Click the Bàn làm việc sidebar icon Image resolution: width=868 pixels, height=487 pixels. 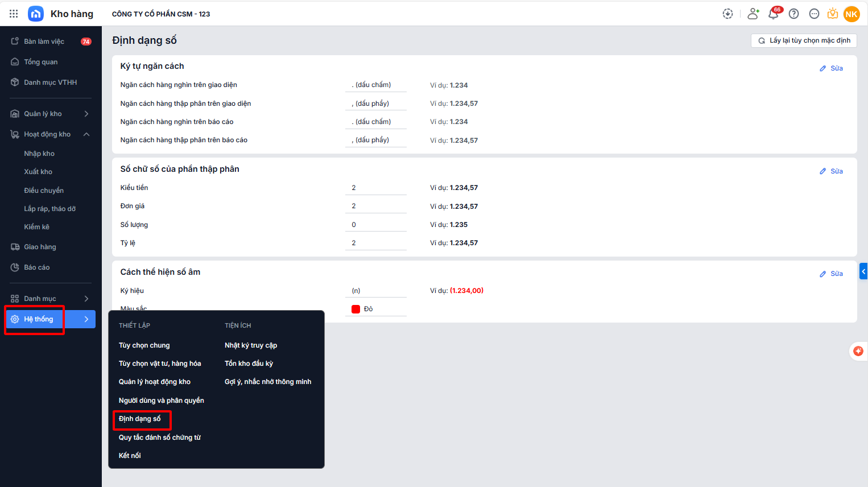point(15,41)
